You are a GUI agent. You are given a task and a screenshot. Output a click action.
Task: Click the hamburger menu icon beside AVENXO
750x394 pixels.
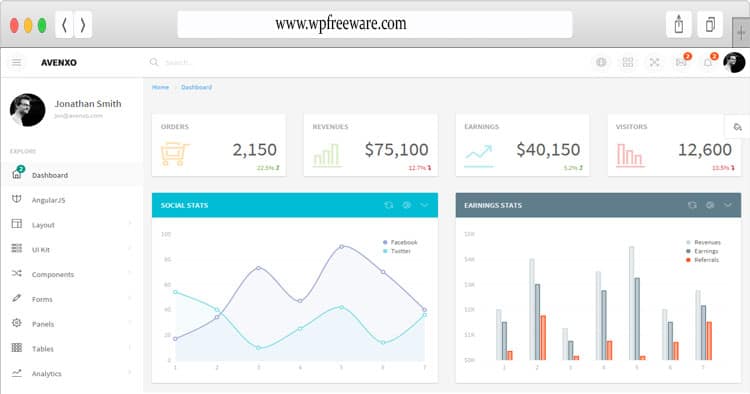16,63
